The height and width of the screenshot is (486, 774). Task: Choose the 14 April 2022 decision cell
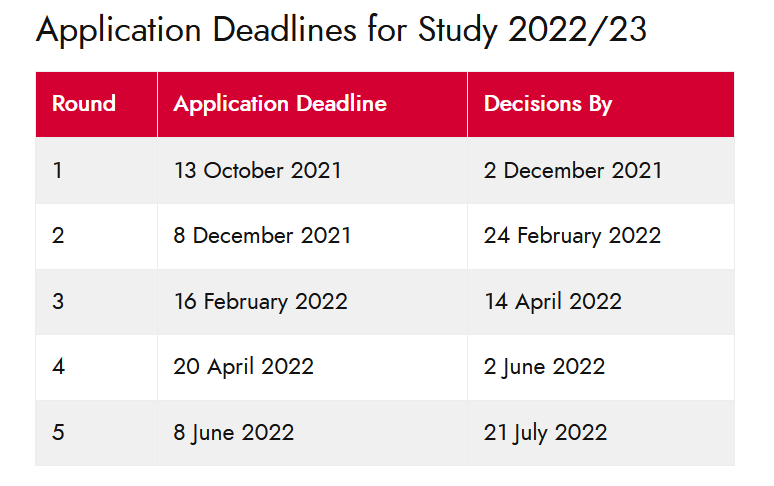pyautogui.click(x=601, y=302)
